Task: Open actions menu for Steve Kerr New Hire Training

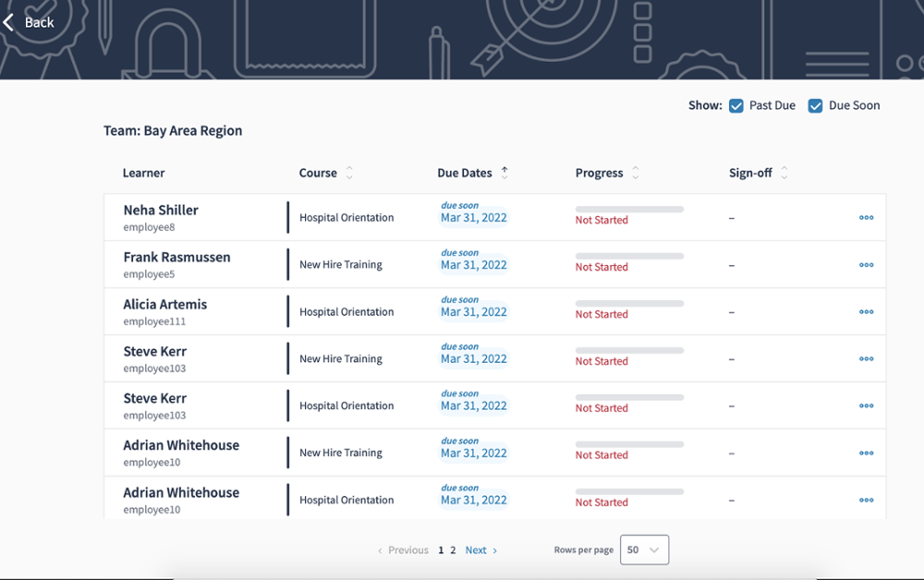Action: pyautogui.click(x=866, y=359)
